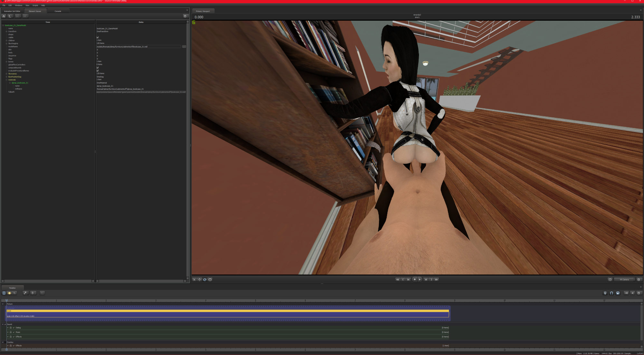
Task: Toggle the evaluateProceduralBones checkbox
Action: 98,71
